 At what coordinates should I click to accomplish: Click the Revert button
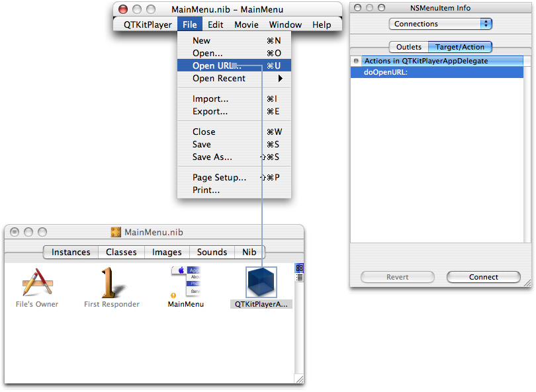click(x=397, y=277)
